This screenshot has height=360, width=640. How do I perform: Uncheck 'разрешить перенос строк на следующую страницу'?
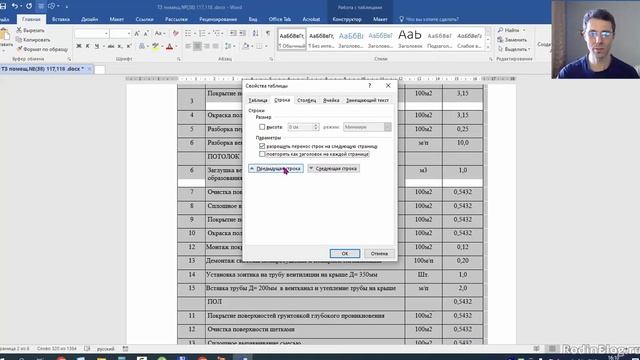tap(262, 146)
